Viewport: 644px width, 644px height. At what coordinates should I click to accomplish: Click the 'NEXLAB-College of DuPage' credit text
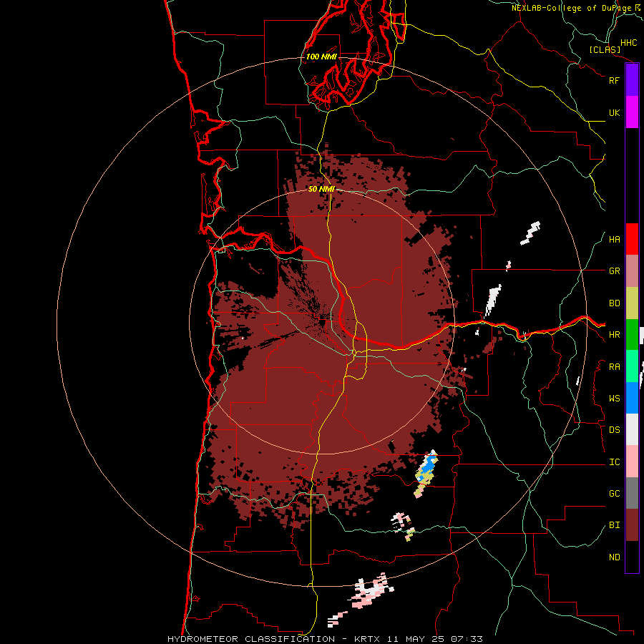[x=571, y=8]
